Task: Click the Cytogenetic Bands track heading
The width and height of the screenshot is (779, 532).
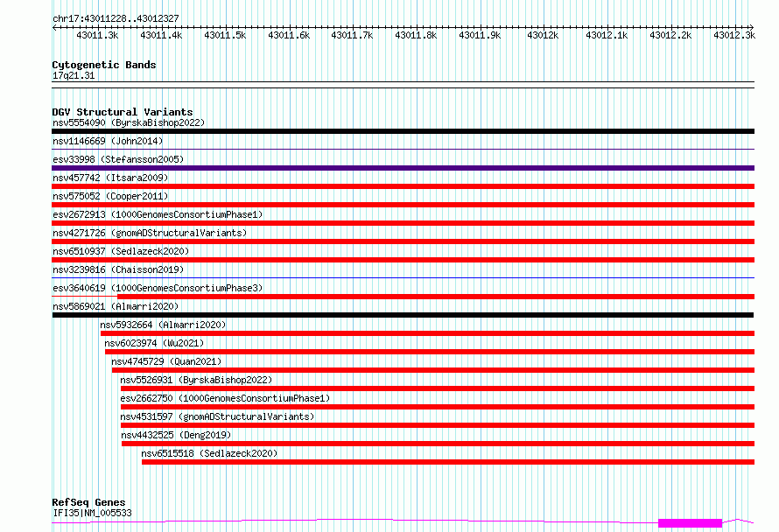Action: (x=104, y=65)
